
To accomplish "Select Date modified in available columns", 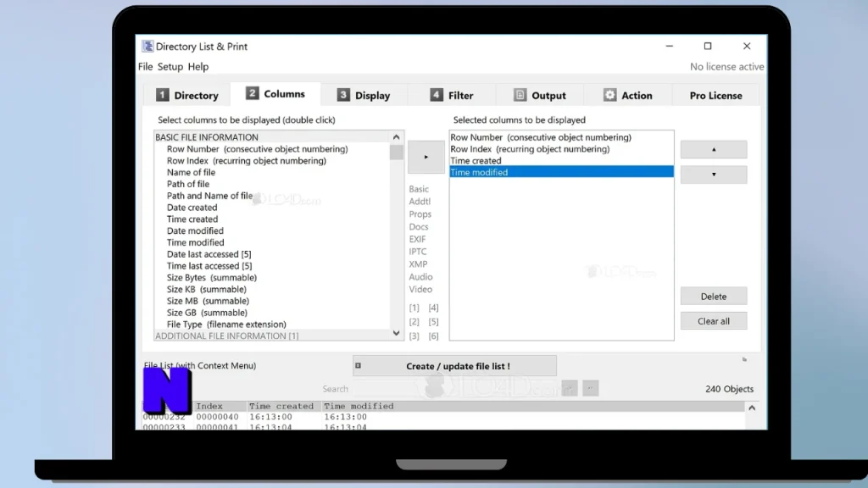I will click(196, 230).
